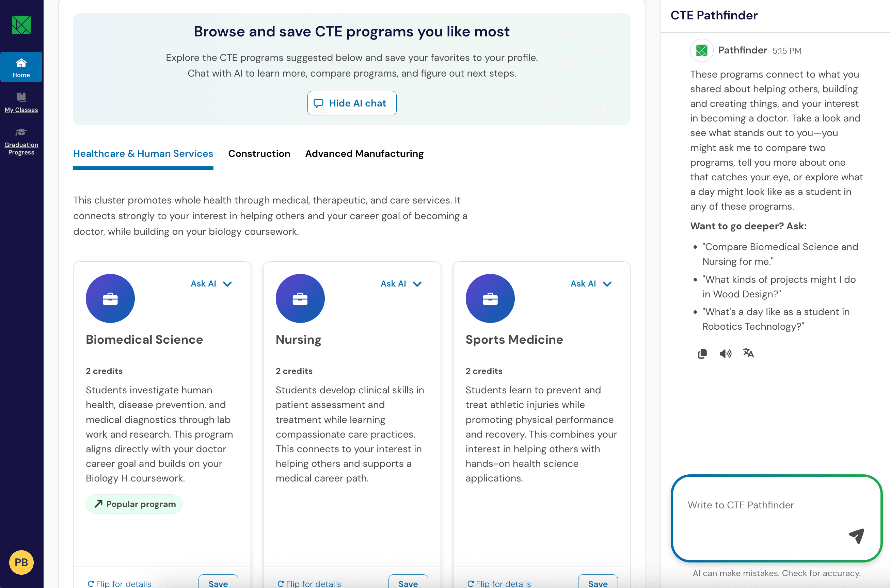This screenshot has width=890, height=588.
Task: Expand Ask AI on Sports Medicine card
Action: [x=591, y=284]
